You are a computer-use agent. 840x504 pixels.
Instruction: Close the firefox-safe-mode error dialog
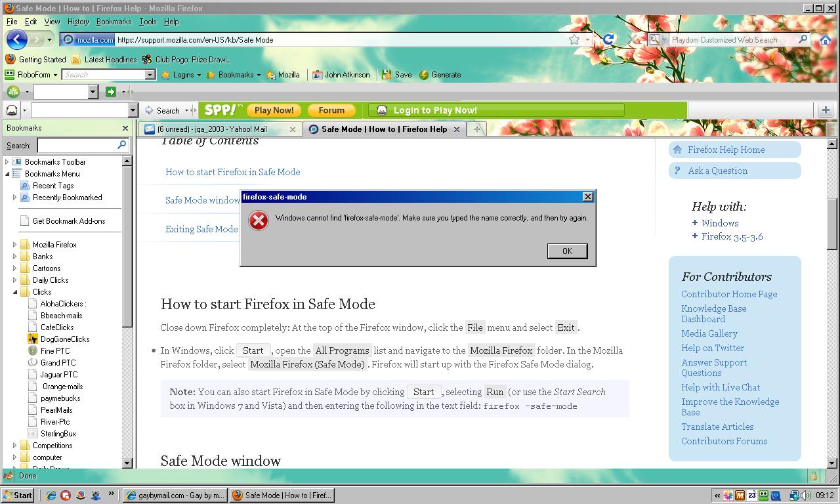588,196
